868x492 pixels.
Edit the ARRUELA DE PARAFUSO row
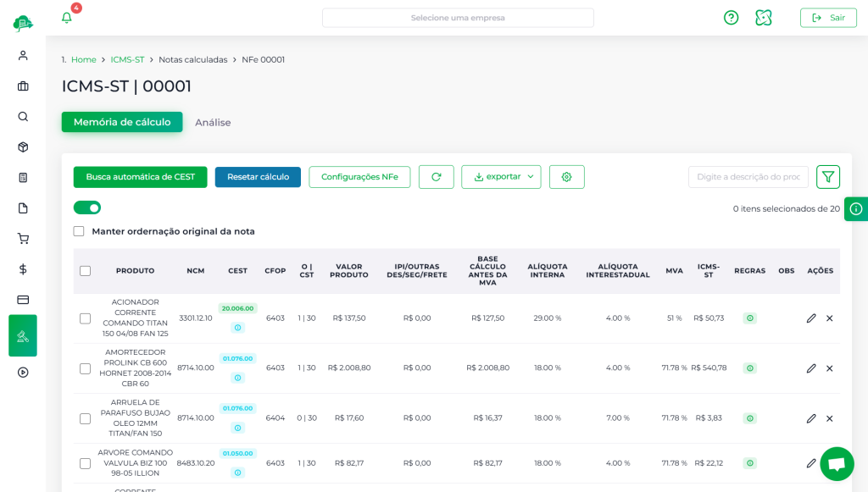coord(811,418)
